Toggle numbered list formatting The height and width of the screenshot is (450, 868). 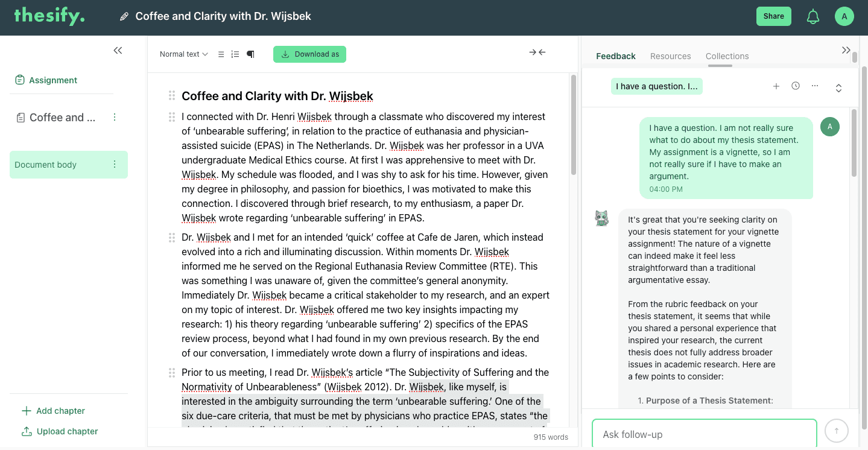235,54
